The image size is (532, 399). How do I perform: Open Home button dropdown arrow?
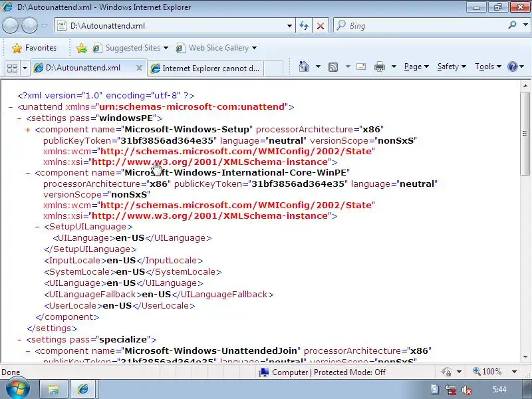click(x=318, y=66)
